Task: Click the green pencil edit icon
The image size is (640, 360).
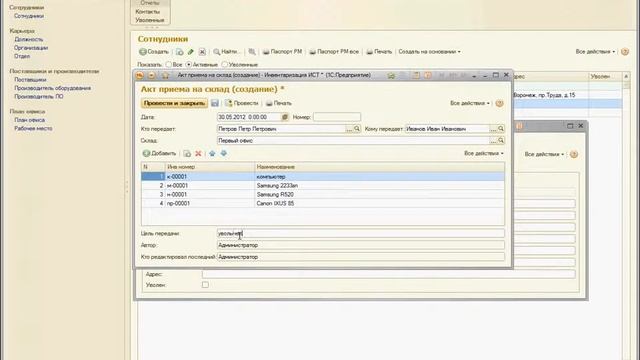Action: (x=191, y=52)
